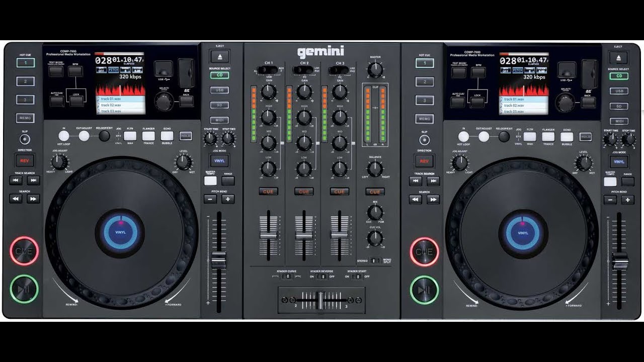This screenshot has height=362, width=644.
Task: Click the MEMO button on the left deck
Action: (25, 118)
